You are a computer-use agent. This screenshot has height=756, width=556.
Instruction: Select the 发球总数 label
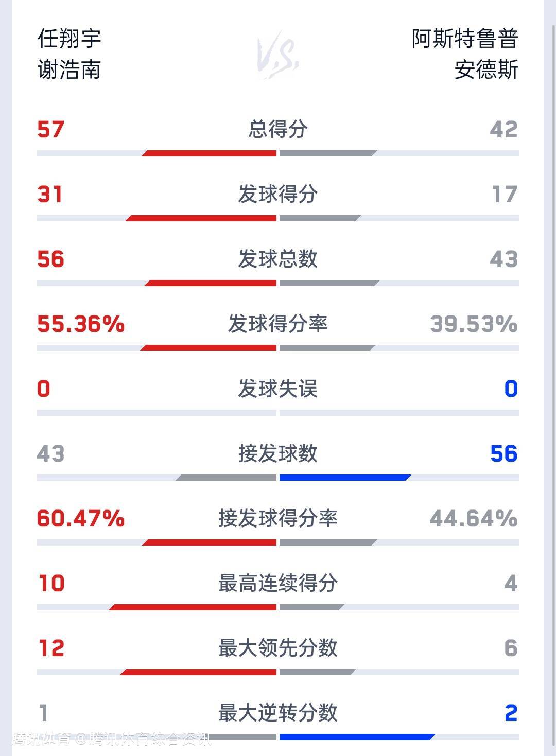click(x=278, y=259)
